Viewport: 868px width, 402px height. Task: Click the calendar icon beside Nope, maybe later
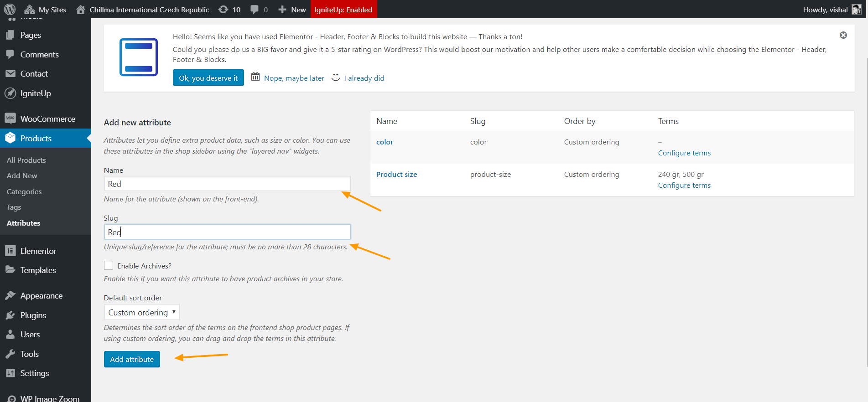[255, 77]
